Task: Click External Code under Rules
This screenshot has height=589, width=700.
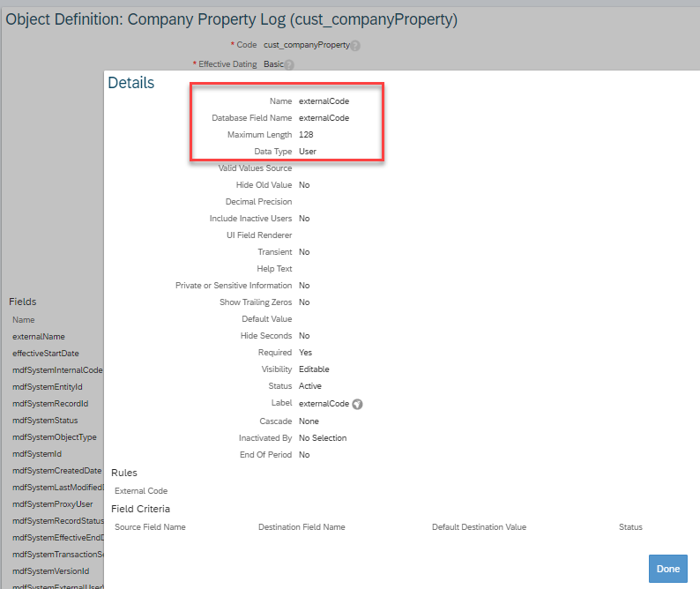Action: pos(141,491)
